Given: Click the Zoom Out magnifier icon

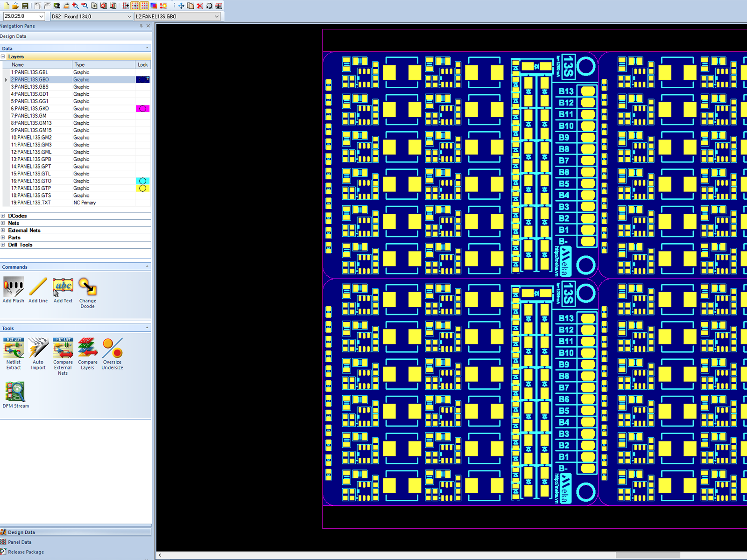Looking at the screenshot, I should tap(85, 6).
